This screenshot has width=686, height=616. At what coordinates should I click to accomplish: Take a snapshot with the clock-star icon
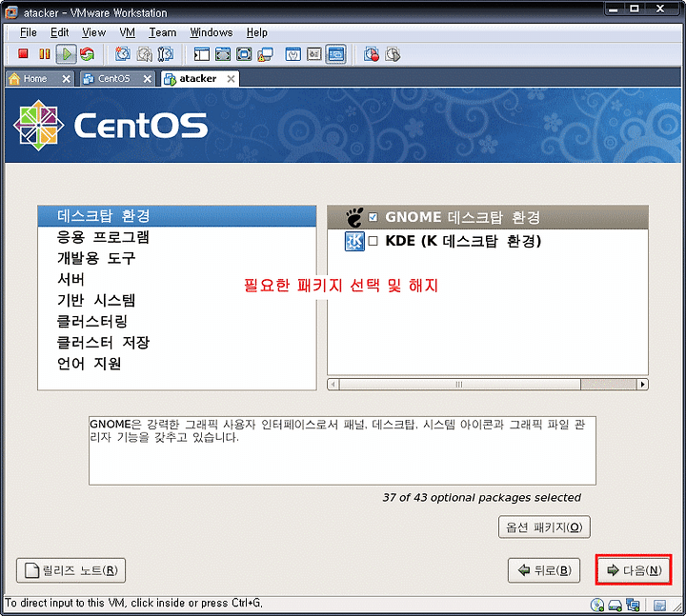(123, 54)
